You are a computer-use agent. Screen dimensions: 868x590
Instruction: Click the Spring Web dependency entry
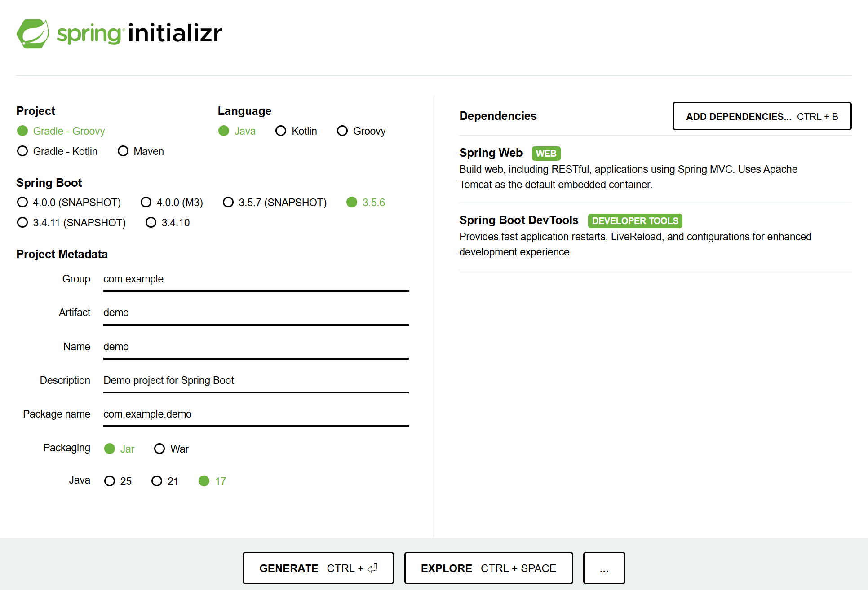[491, 153]
